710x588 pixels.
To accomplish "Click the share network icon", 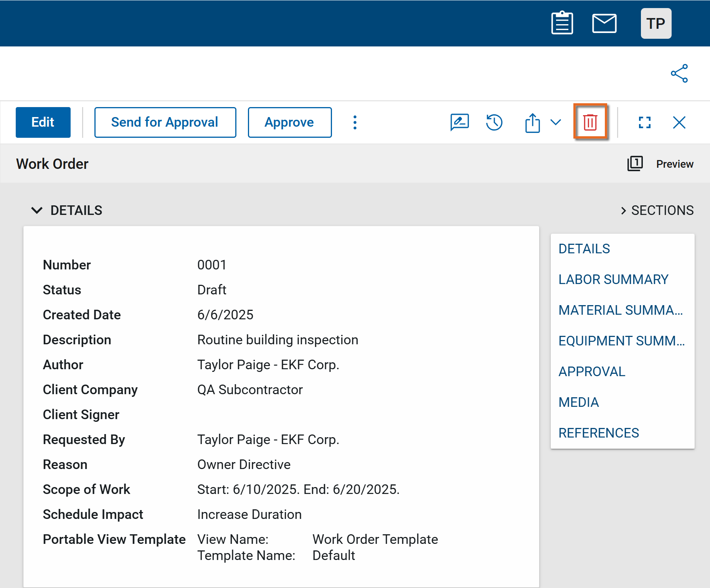I will 679,73.
